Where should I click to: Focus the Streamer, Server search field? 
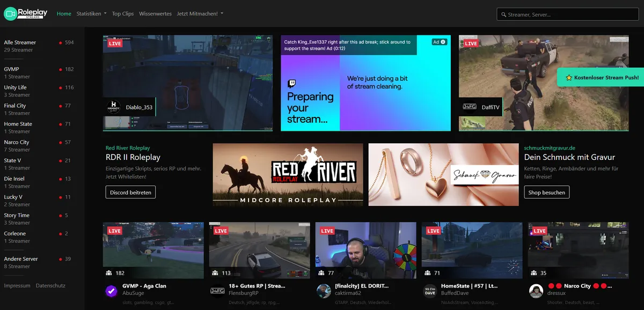567,14
